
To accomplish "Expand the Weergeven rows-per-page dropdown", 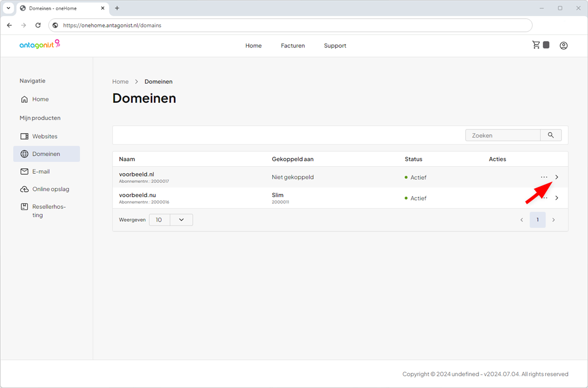I will pos(171,220).
